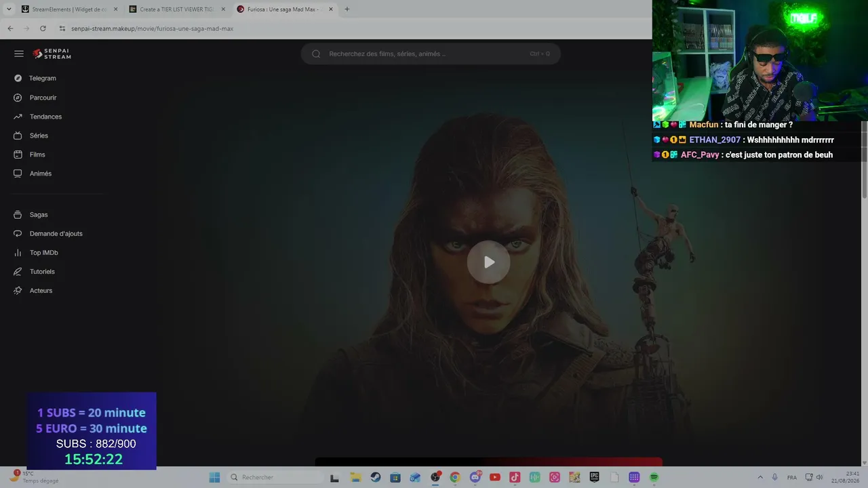
Task: Click the site information icon in address bar
Action: click(x=62, y=28)
